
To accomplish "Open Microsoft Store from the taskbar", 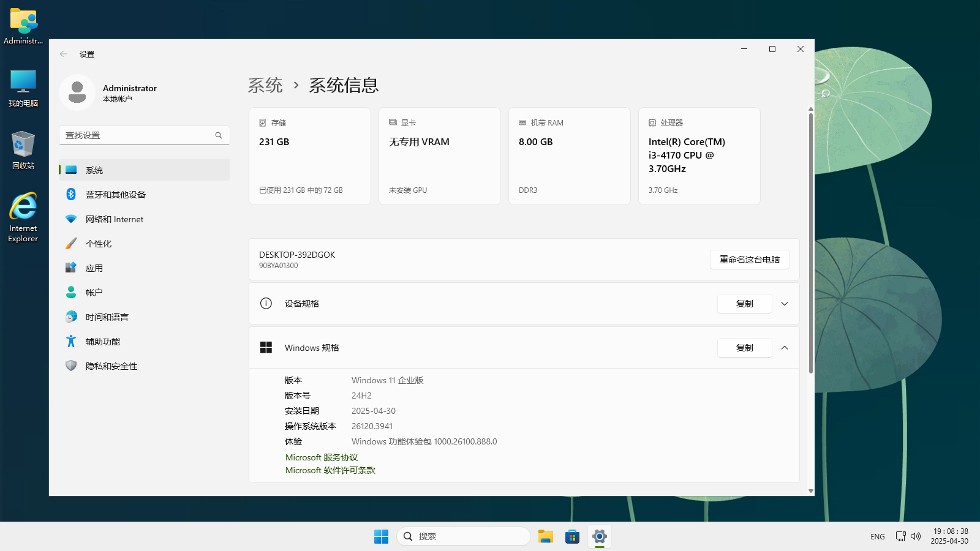I will [x=572, y=536].
